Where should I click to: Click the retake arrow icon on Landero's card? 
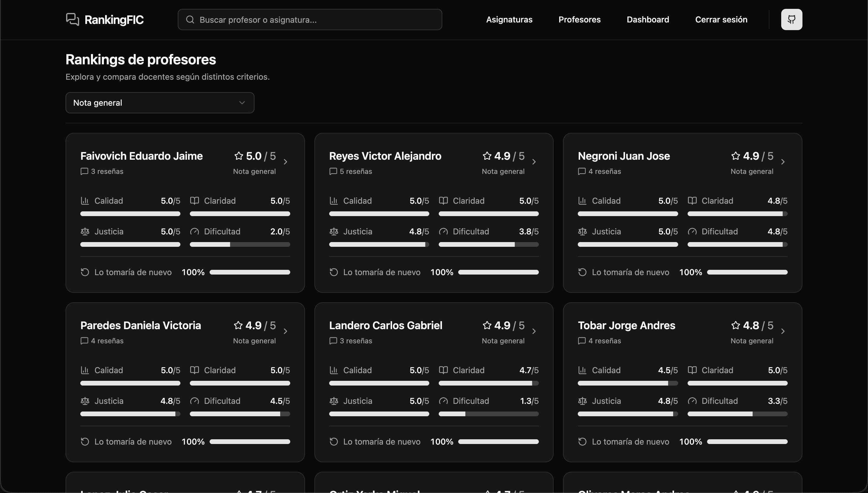[333, 442]
